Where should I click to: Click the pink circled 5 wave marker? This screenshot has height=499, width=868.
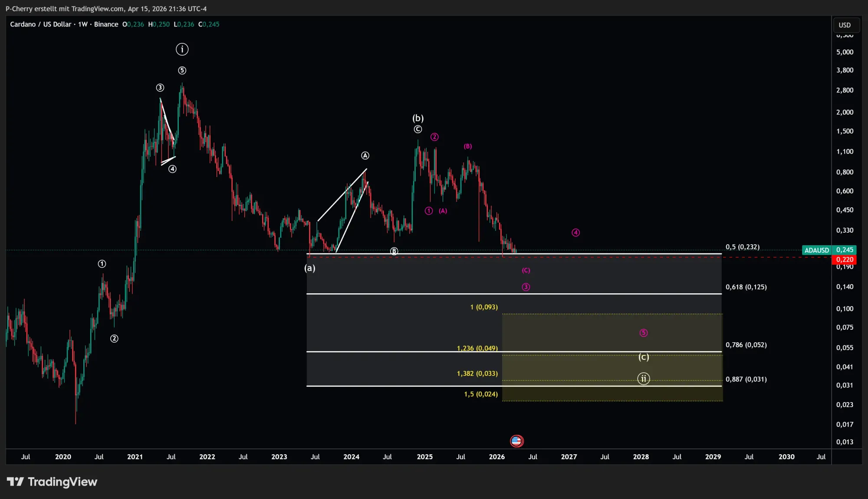643,333
